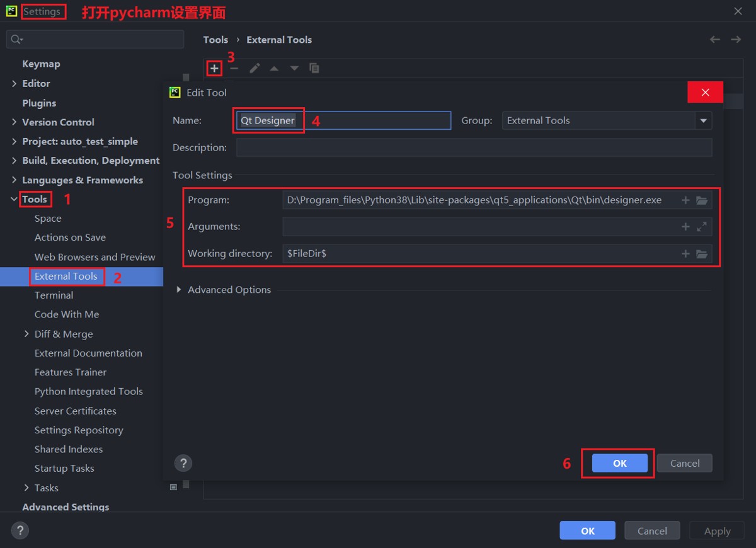
Task: Click Cancel in the Settings window
Action: pyautogui.click(x=652, y=530)
